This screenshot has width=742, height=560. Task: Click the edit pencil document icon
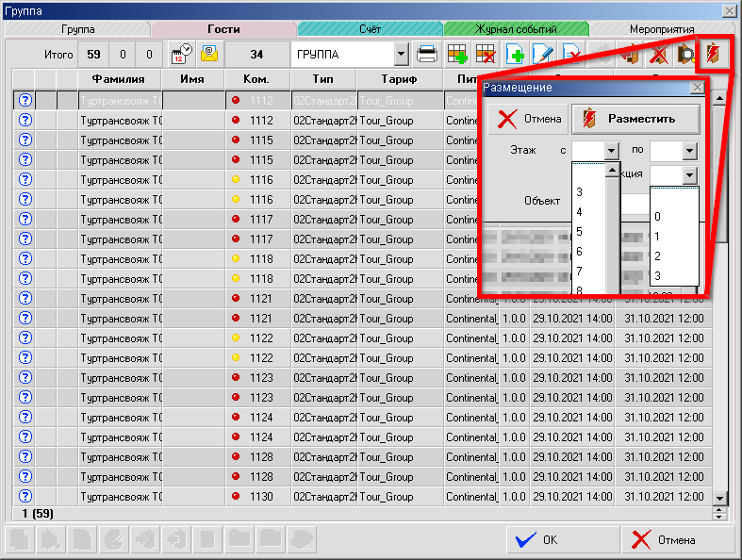[543, 54]
